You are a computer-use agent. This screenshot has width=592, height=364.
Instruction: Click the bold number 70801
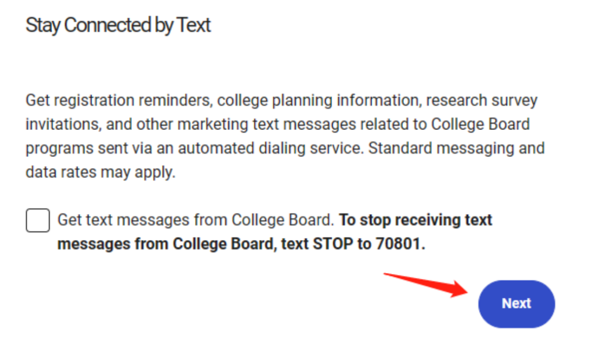click(x=400, y=244)
